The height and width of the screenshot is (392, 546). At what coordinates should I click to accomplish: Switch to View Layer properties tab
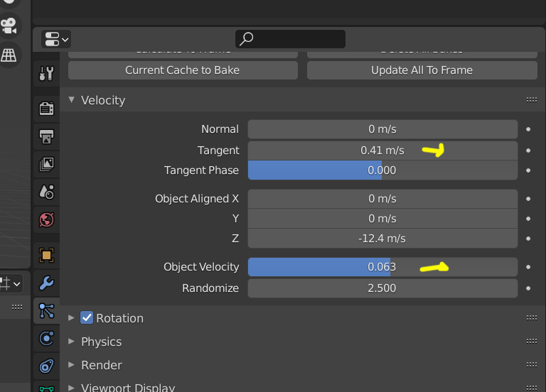click(46, 164)
